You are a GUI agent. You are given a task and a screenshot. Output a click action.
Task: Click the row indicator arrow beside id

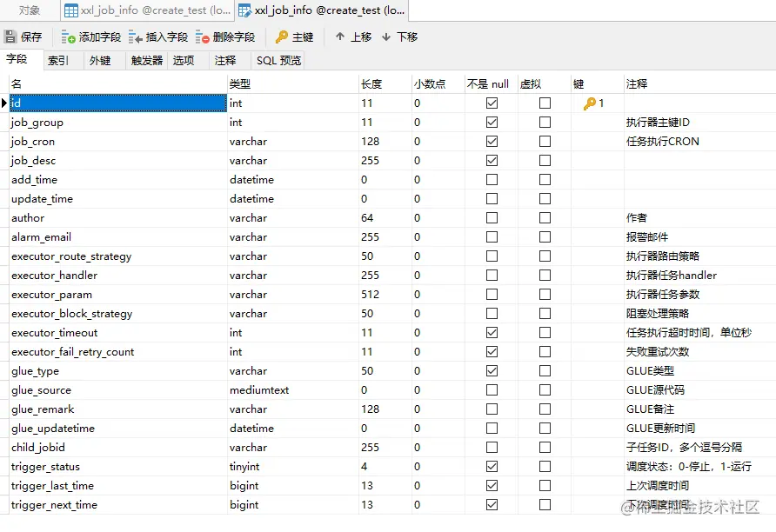point(4,103)
